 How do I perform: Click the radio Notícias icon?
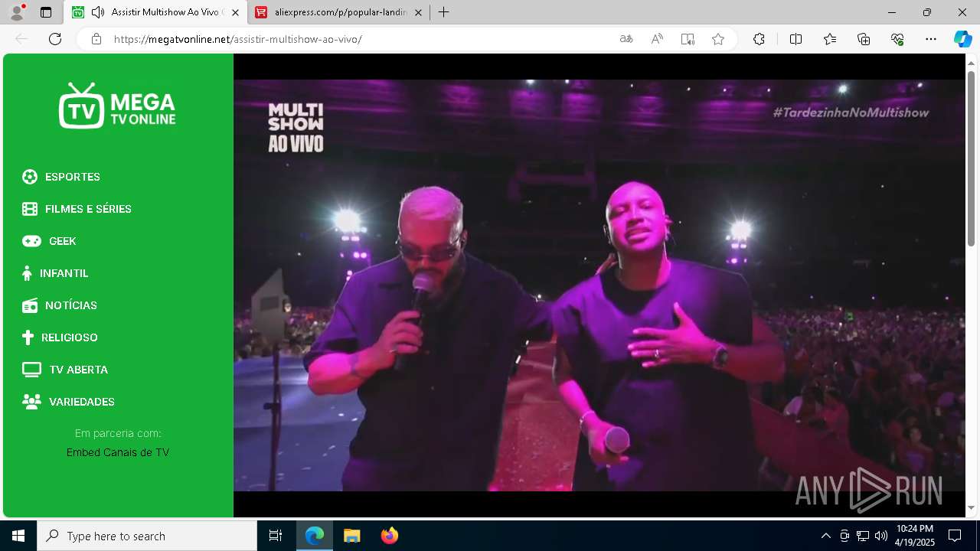(30, 305)
